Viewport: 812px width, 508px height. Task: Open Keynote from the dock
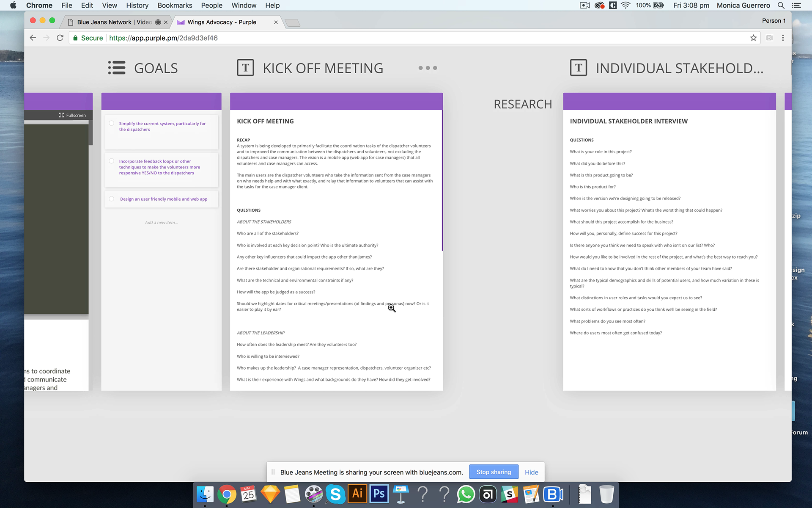coord(401,494)
